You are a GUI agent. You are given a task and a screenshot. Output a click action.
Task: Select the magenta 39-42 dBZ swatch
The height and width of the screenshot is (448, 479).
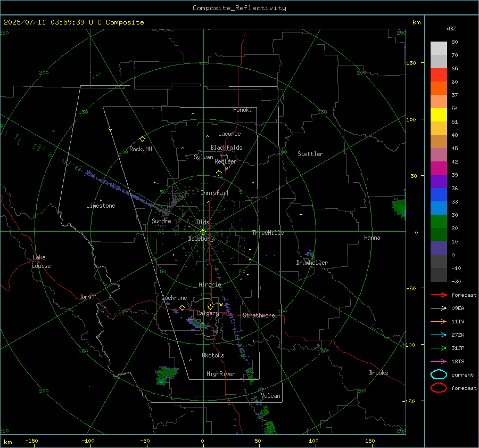[439, 168]
